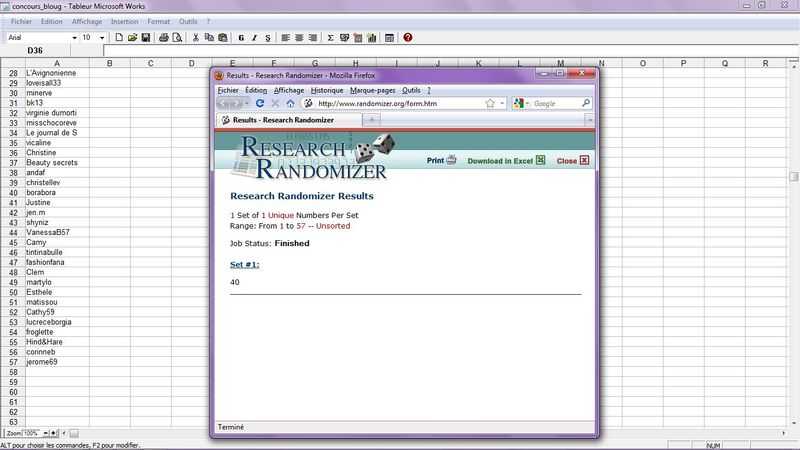Click the Easy Calc icon
Screen dimensions: 800x450
coord(358,38)
